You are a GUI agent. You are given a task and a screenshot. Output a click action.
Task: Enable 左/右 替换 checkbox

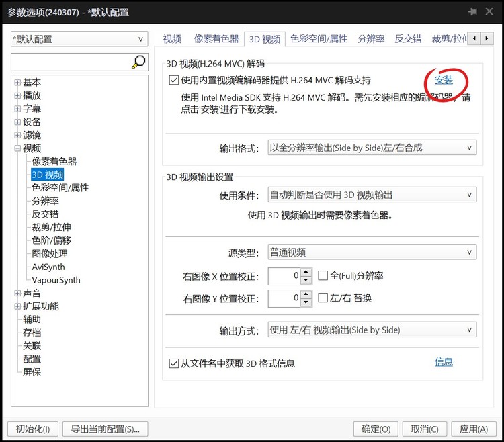323,298
